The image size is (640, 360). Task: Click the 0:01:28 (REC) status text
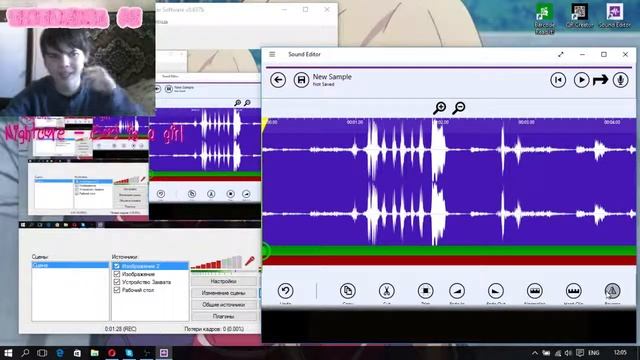point(120,329)
